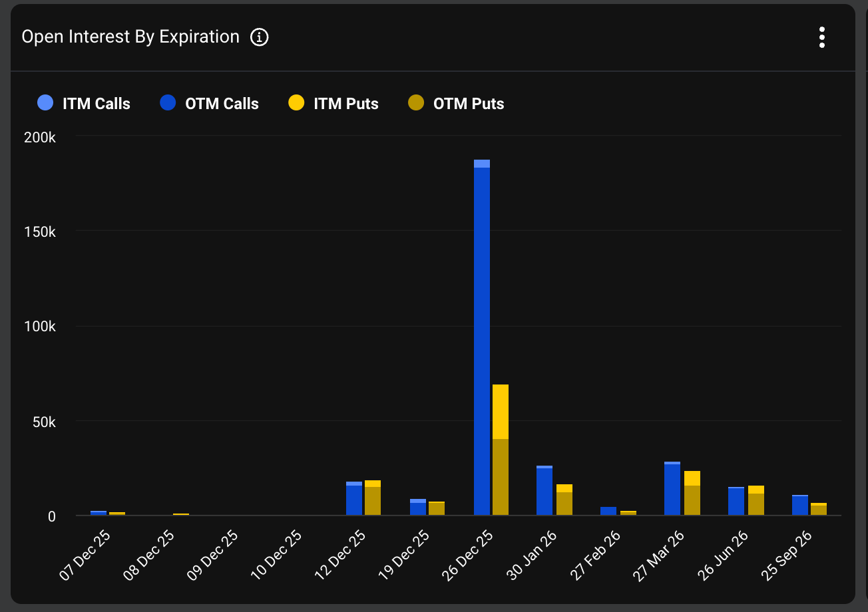Click the Open Interest By Expiration title
Image resolution: width=868 pixels, height=612 pixels.
point(130,37)
